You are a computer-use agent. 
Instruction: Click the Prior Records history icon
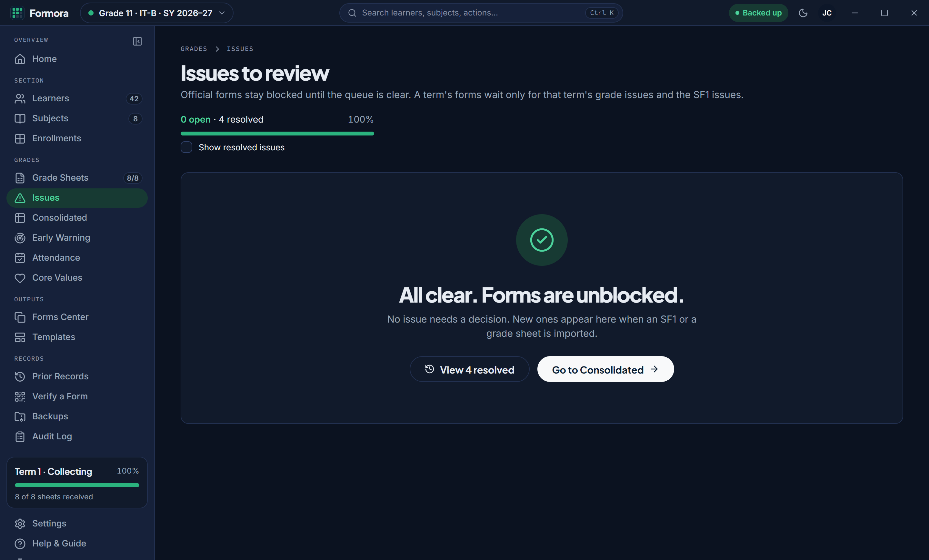pyautogui.click(x=20, y=376)
